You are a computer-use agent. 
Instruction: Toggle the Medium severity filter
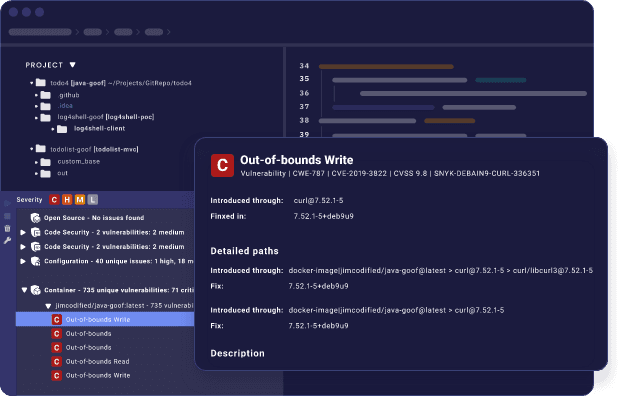pos(80,200)
